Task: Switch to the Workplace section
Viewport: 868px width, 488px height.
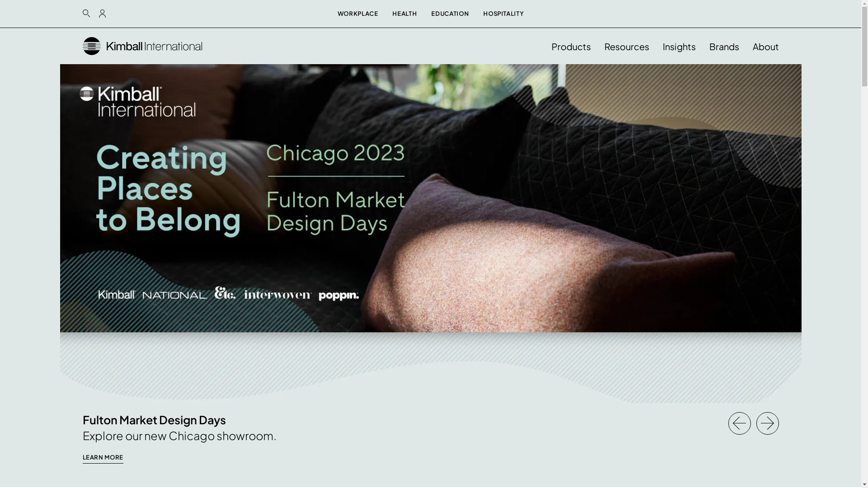Action: click(358, 14)
